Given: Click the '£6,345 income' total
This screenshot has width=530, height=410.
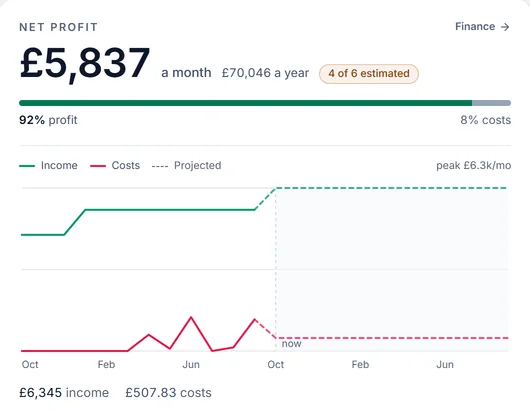Looking at the screenshot, I should pyautogui.click(x=64, y=393).
